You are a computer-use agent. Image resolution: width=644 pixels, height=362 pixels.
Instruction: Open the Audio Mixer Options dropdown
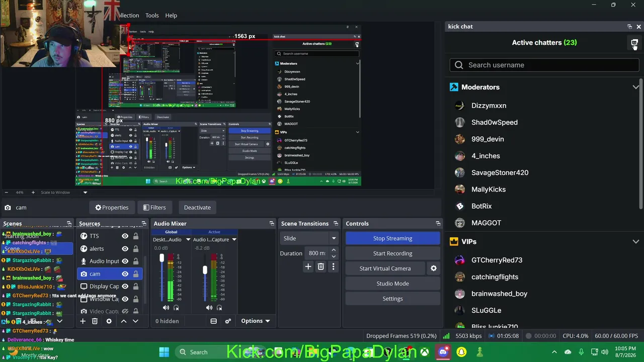pyautogui.click(x=255, y=321)
